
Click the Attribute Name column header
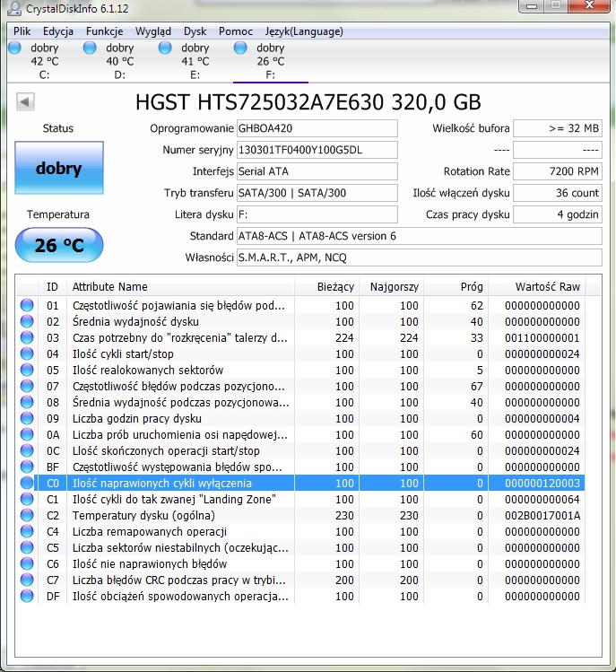coord(181,287)
